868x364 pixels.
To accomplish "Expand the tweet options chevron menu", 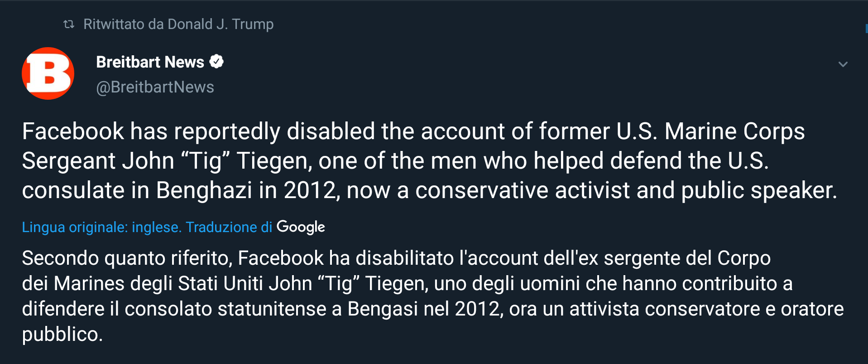I will (x=843, y=64).
